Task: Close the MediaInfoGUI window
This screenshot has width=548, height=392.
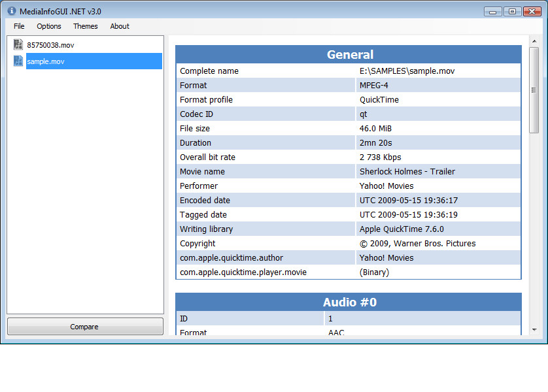Action: (532, 12)
